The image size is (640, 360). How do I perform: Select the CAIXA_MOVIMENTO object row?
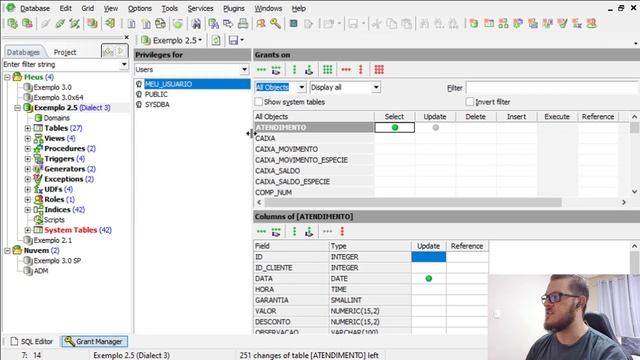tap(313, 149)
